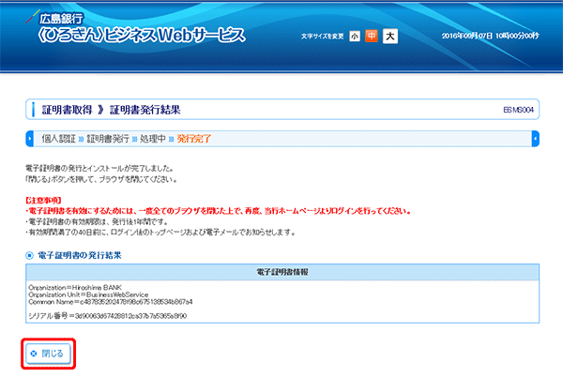This screenshot has width=563, height=392.
Task: Click the シリアル番号 serial number line
Action: [107, 316]
